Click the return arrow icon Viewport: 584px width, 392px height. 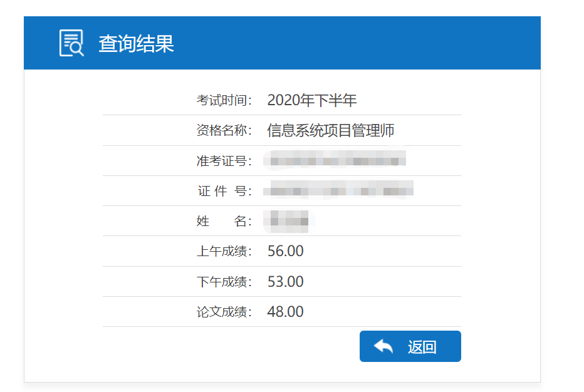coord(383,346)
